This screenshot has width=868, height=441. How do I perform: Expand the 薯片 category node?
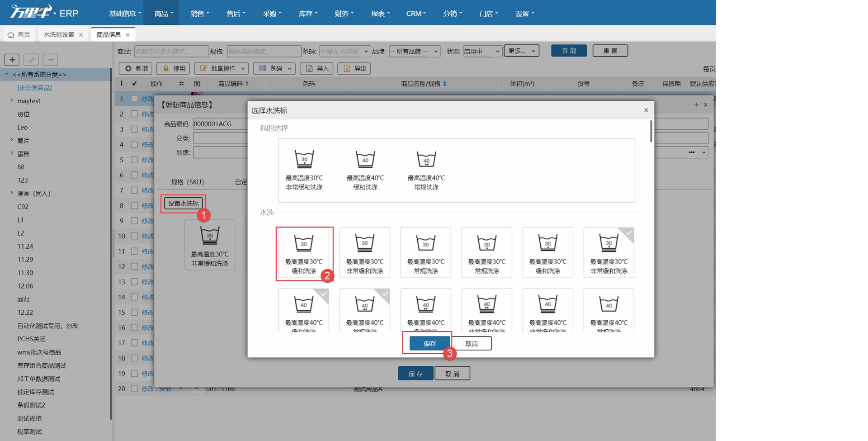(x=11, y=140)
